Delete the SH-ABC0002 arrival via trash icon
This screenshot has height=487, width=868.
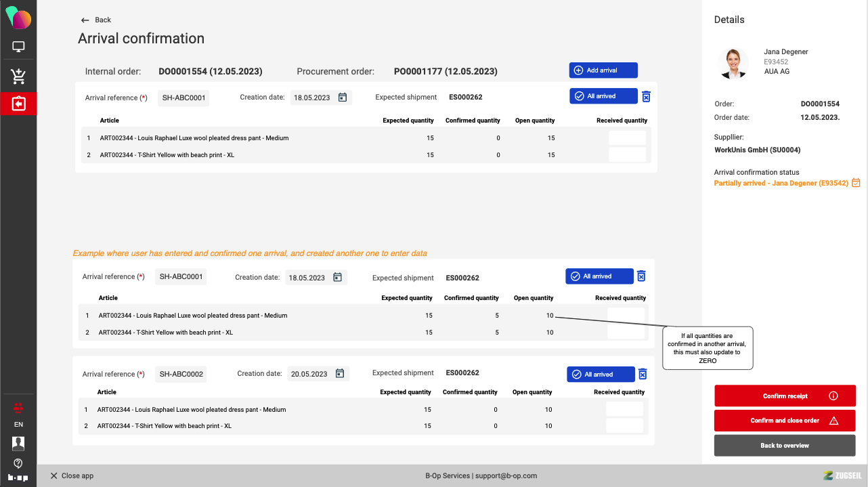pyautogui.click(x=643, y=375)
